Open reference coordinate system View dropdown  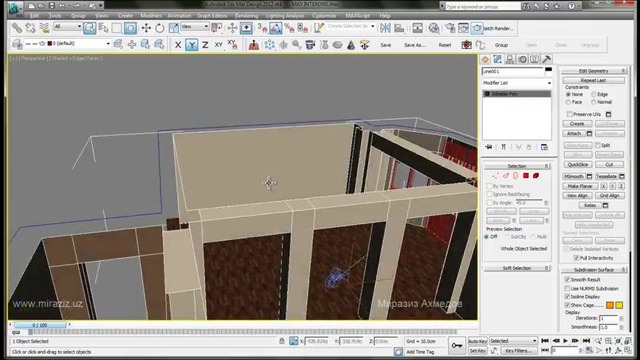[195, 27]
